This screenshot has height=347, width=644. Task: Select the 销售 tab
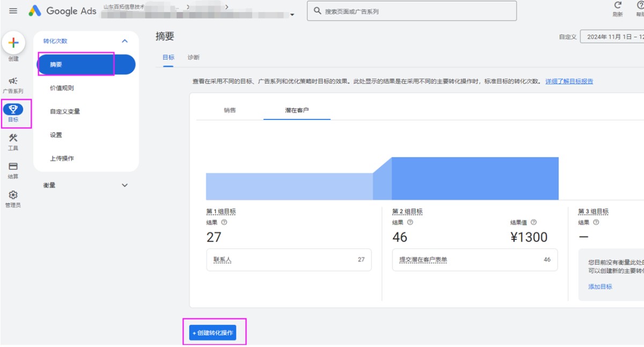point(230,110)
